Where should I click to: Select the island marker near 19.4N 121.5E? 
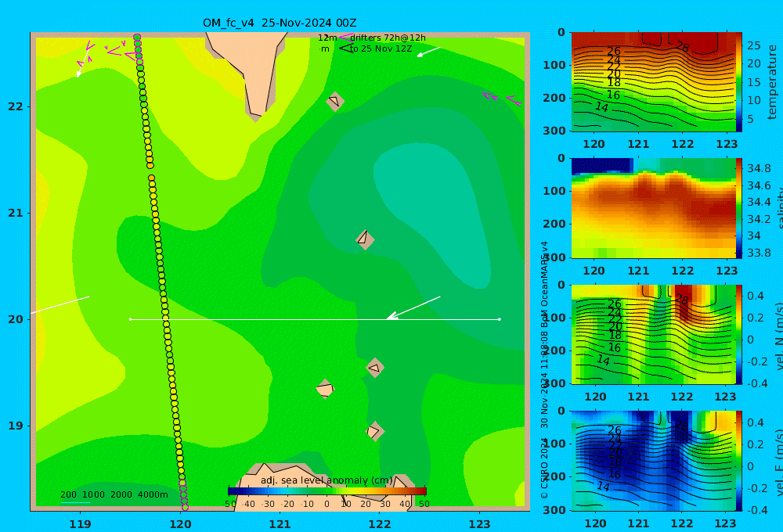tap(325, 389)
